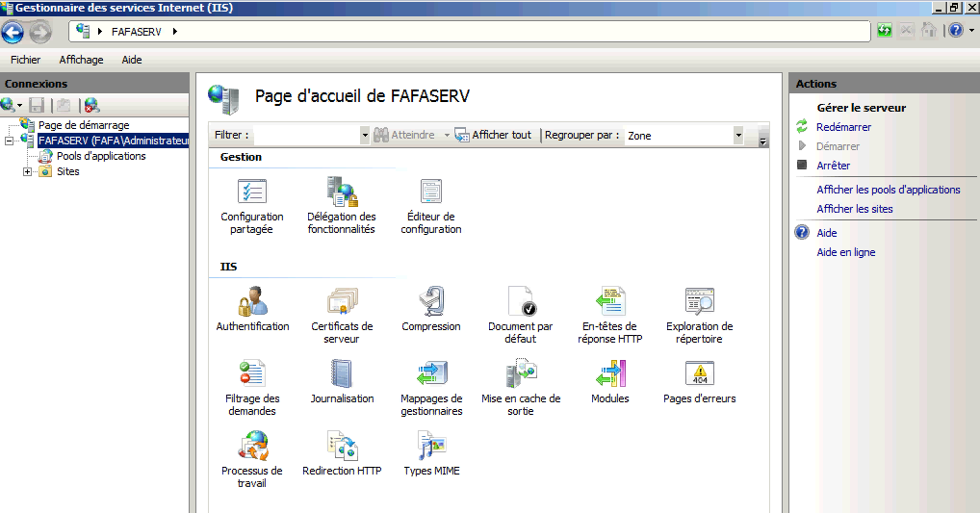Open the Aide menu
The image size is (980, 513).
[x=132, y=60]
